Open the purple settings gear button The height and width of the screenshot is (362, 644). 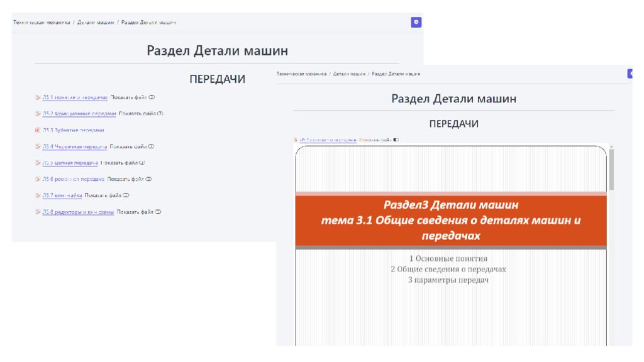[416, 22]
